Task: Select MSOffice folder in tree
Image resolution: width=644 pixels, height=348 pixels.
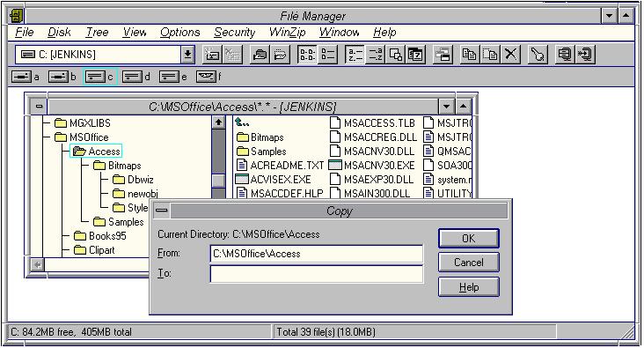Action: click(82, 137)
